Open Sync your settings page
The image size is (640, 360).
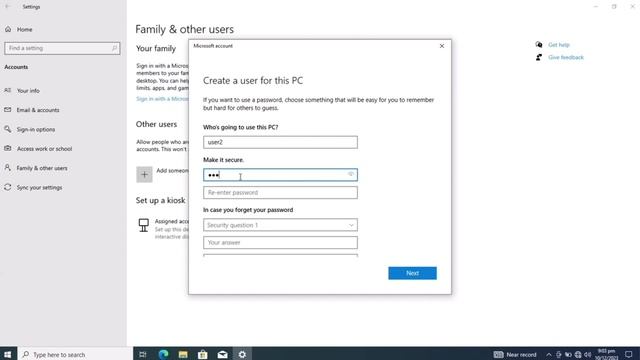[40, 187]
